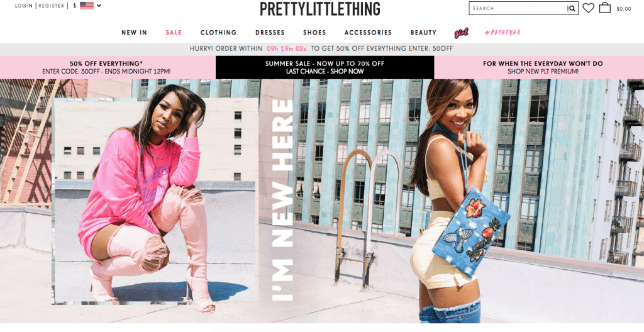Expand the currency dropdown chevron
Screen dimensions: 644x332
pyautogui.click(x=99, y=6)
